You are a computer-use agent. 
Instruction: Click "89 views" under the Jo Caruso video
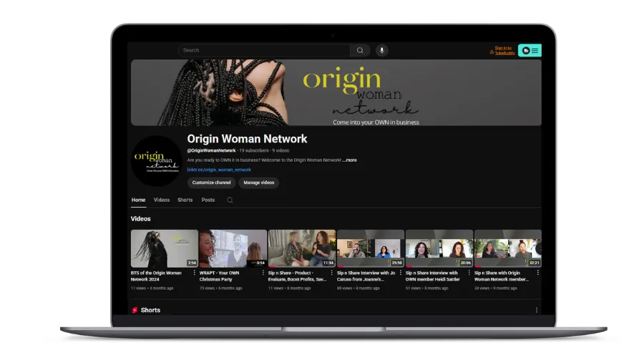[345, 289]
